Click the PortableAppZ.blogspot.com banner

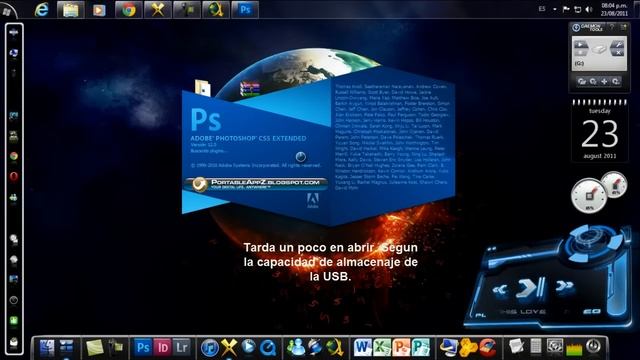(256, 184)
